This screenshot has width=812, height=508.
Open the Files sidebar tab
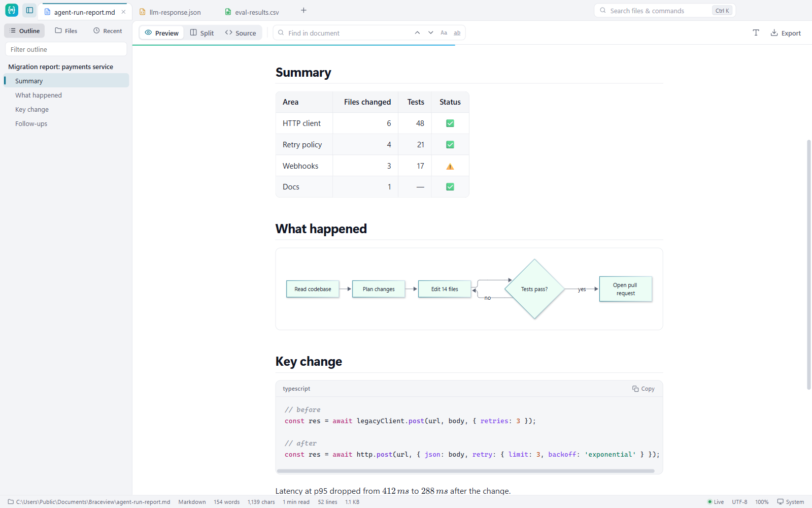[66, 30]
